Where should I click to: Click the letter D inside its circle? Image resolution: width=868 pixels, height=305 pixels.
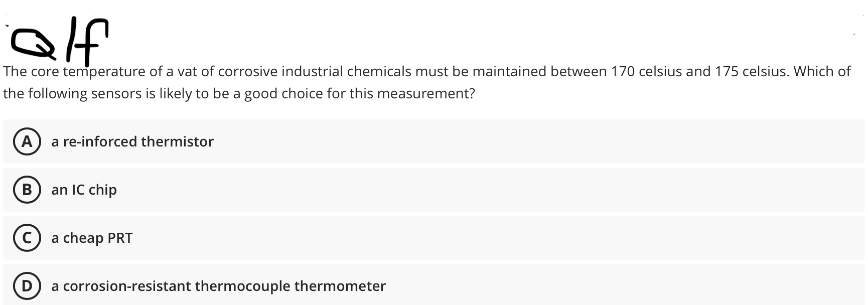point(28,286)
